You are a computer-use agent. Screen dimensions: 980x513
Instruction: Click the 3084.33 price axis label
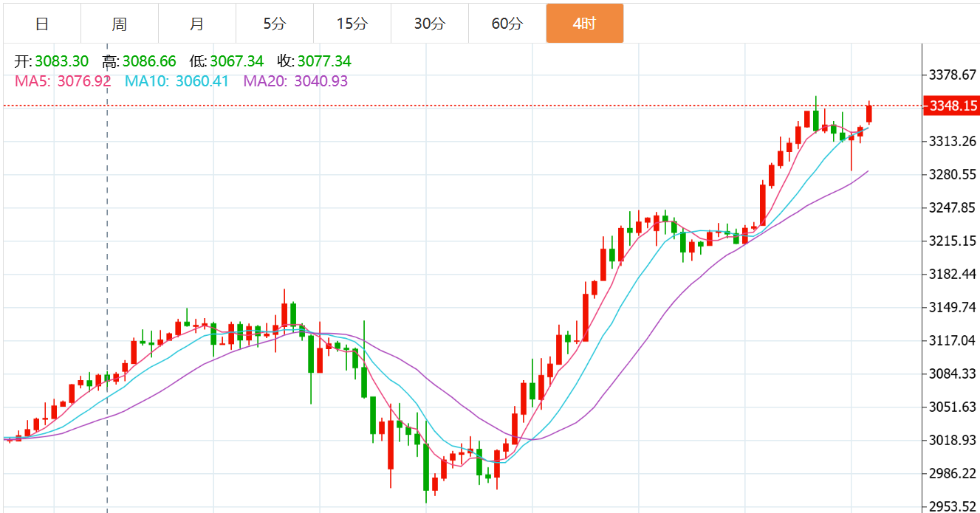coord(953,373)
